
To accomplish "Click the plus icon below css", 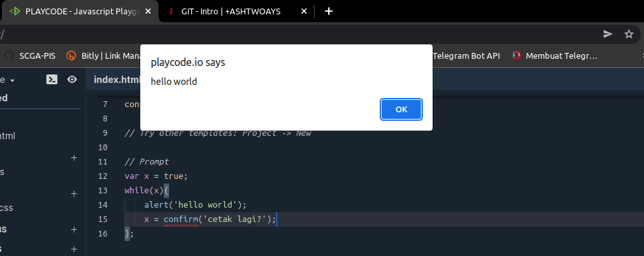I will click(74, 229).
